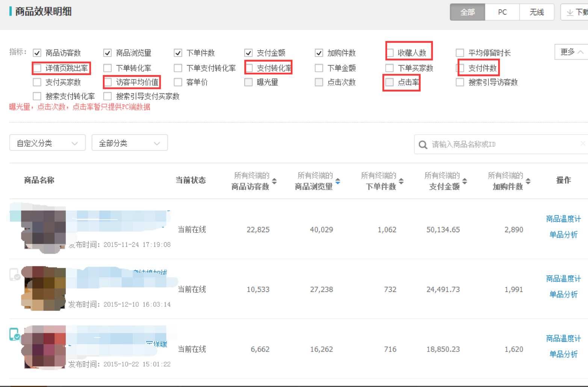Check 收藏人数 indicator
Image resolution: width=588 pixels, height=387 pixels.
tap(390, 53)
